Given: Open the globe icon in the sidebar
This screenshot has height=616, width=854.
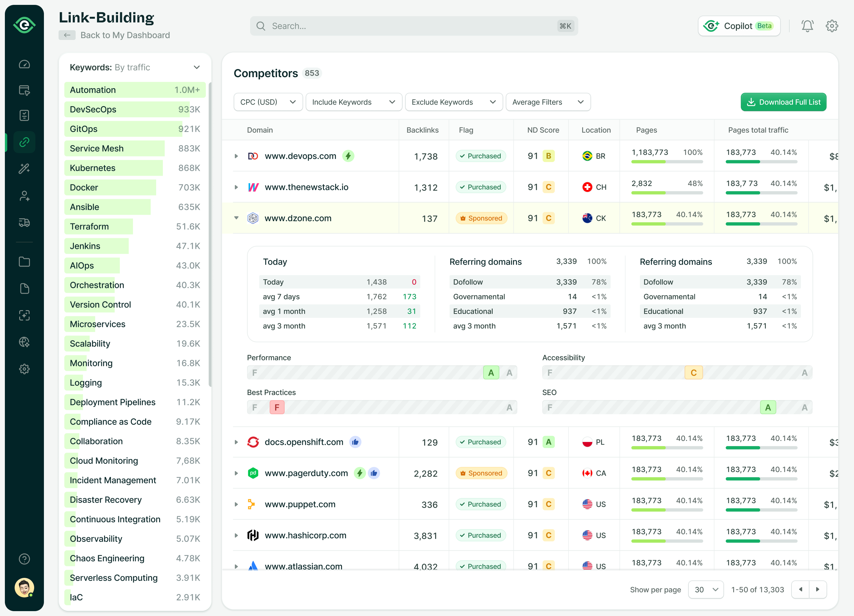Looking at the screenshot, I should [x=24, y=342].
